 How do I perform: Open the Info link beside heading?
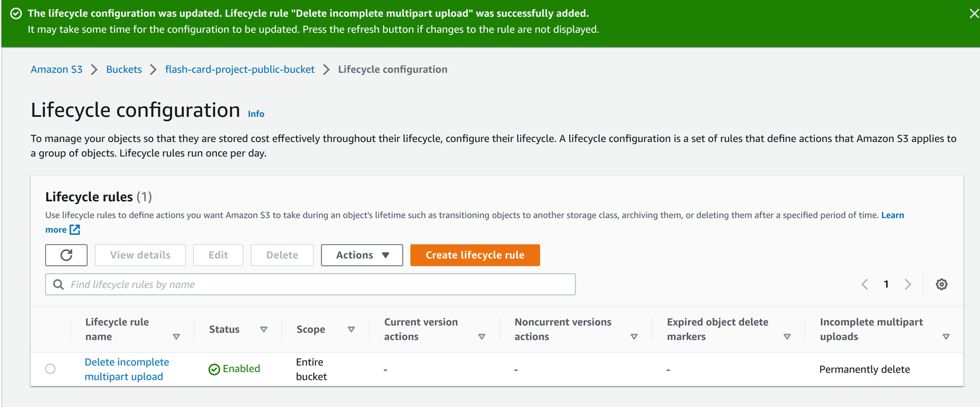coord(256,114)
